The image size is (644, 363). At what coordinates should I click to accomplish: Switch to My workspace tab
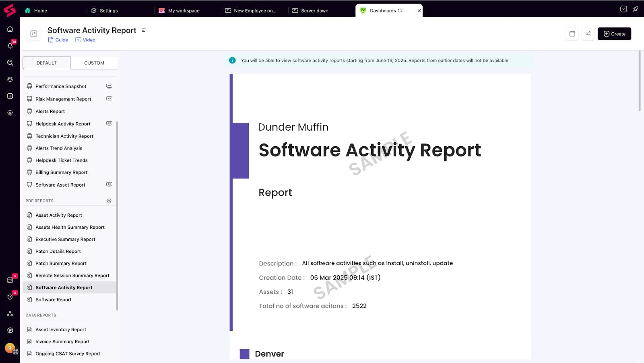coord(179,10)
